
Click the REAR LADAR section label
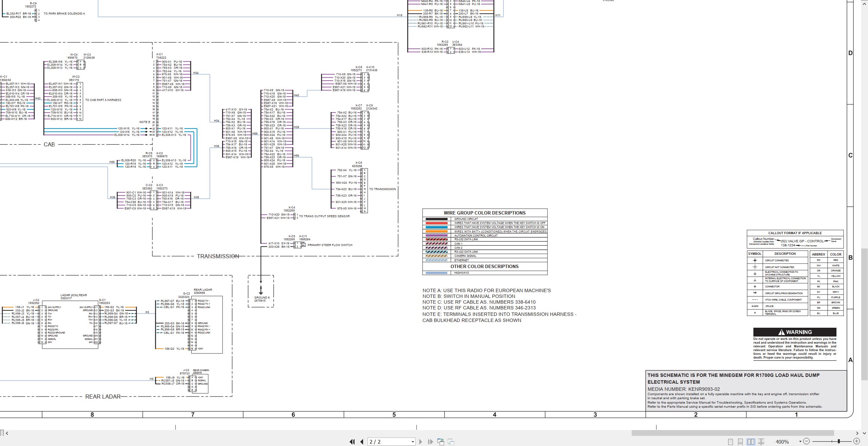click(x=103, y=397)
